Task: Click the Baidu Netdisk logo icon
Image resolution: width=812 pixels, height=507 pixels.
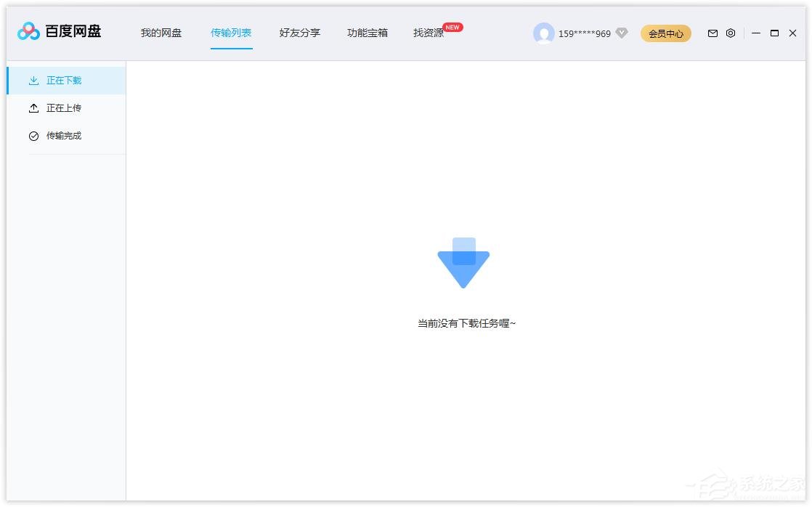Action: (27, 31)
